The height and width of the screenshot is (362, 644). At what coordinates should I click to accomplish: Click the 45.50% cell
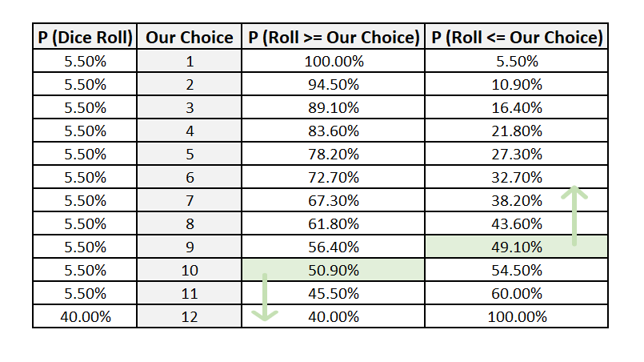[333, 293]
